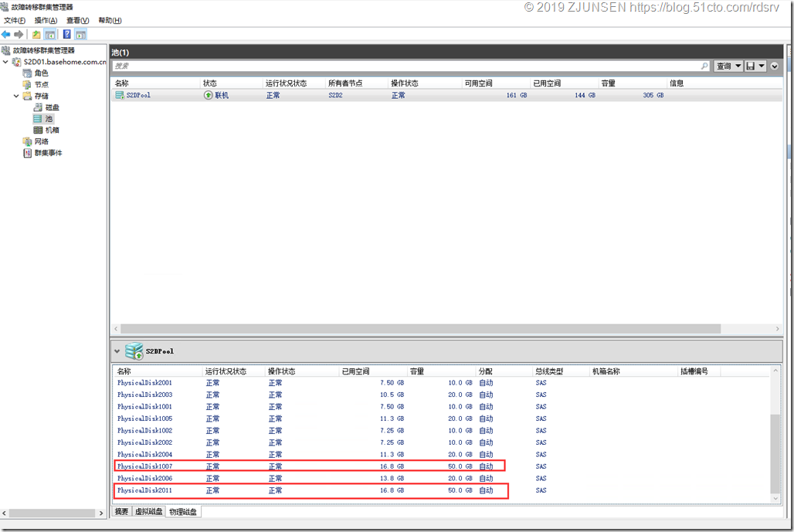The width and height of the screenshot is (794, 532).
Task: Open the 网络 node in the tree
Action: [41, 141]
